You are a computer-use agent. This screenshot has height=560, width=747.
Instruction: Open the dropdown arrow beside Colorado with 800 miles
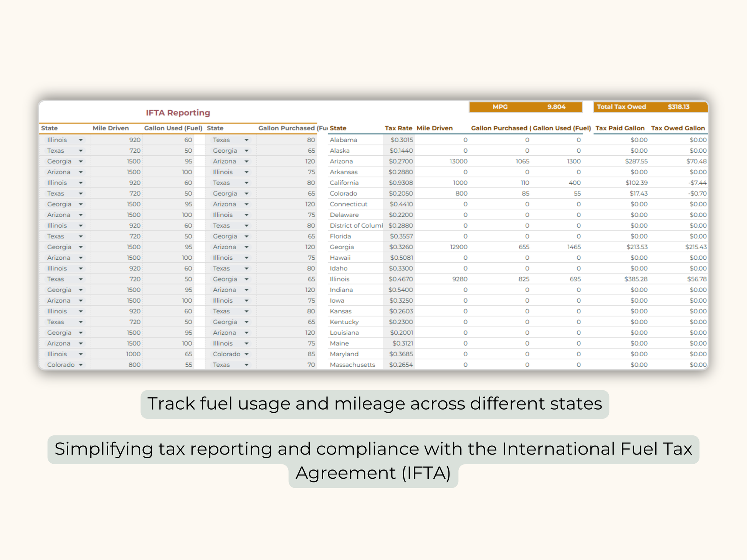[x=81, y=365]
